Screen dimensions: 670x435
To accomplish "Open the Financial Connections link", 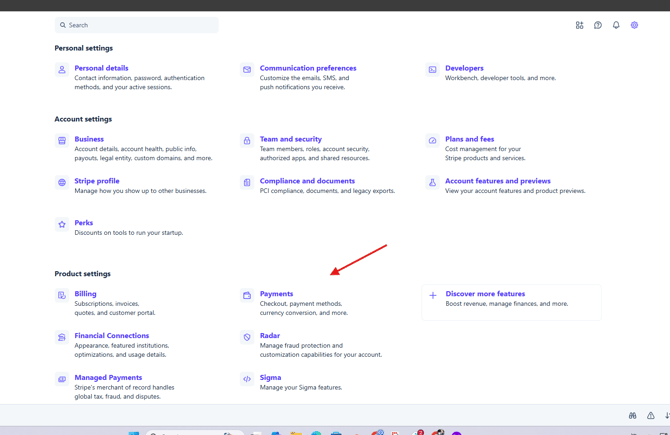I will point(112,335).
